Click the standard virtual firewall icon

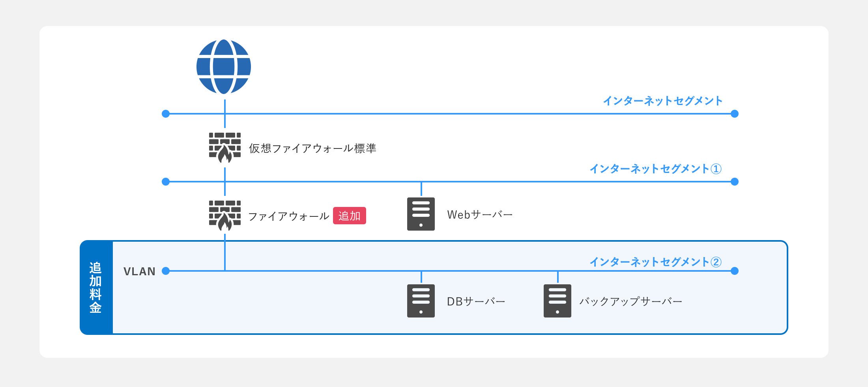pos(225,148)
